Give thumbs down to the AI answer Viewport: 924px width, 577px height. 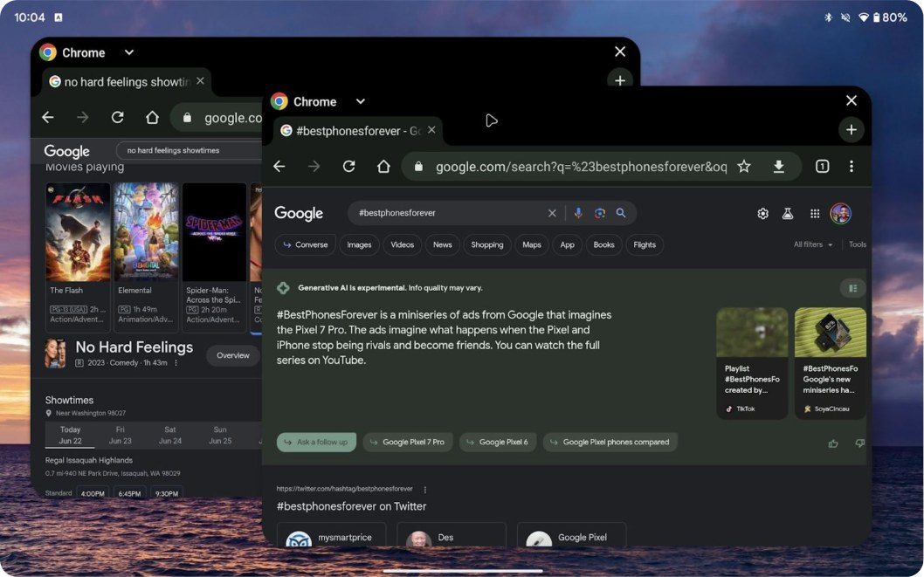pyautogui.click(x=859, y=443)
